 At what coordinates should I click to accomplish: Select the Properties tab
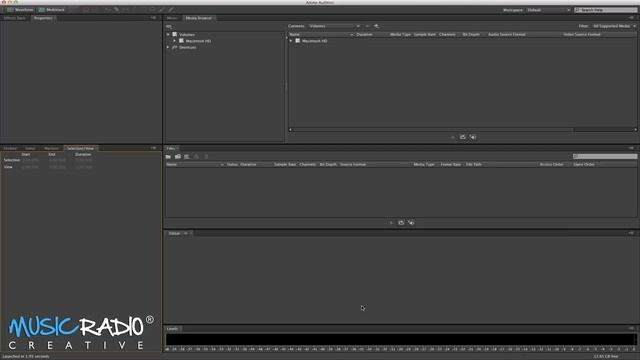(43, 18)
